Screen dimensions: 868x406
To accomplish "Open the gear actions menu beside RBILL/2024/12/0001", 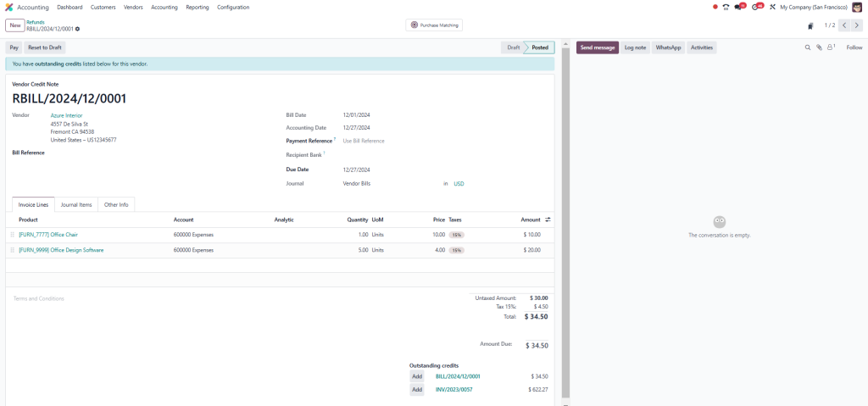I will click(x=77, y=29).
